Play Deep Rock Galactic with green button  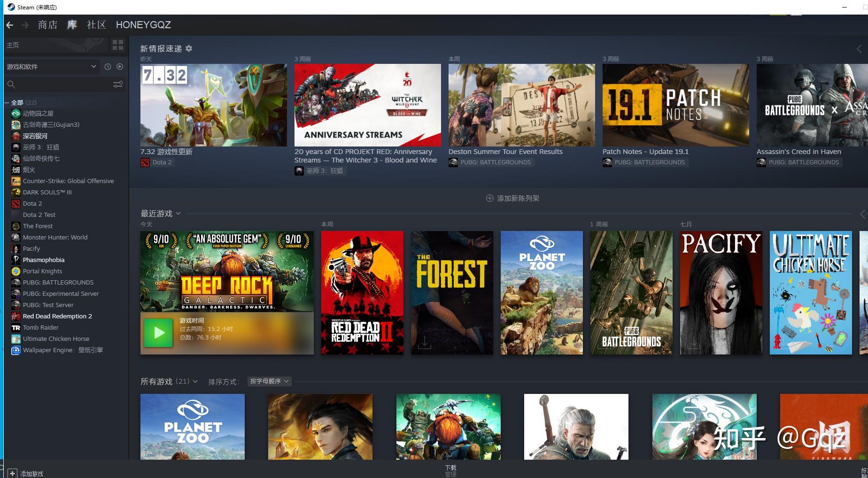(158, 333)
